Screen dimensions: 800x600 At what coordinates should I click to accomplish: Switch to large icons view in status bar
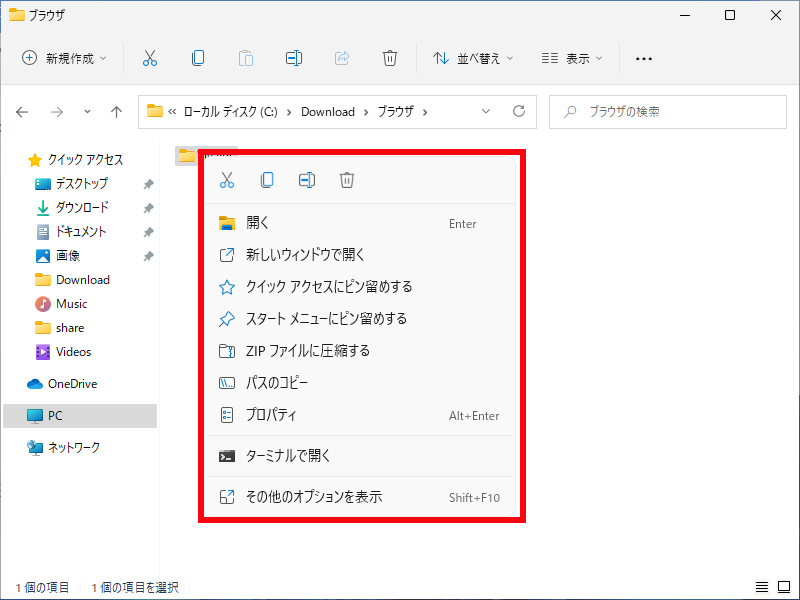(784, 587)
